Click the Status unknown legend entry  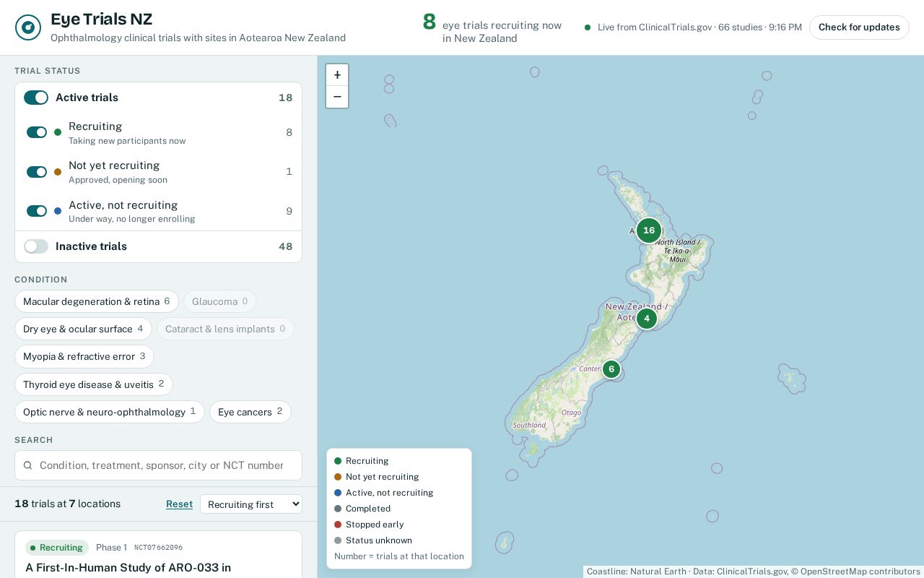click(373, 540)
